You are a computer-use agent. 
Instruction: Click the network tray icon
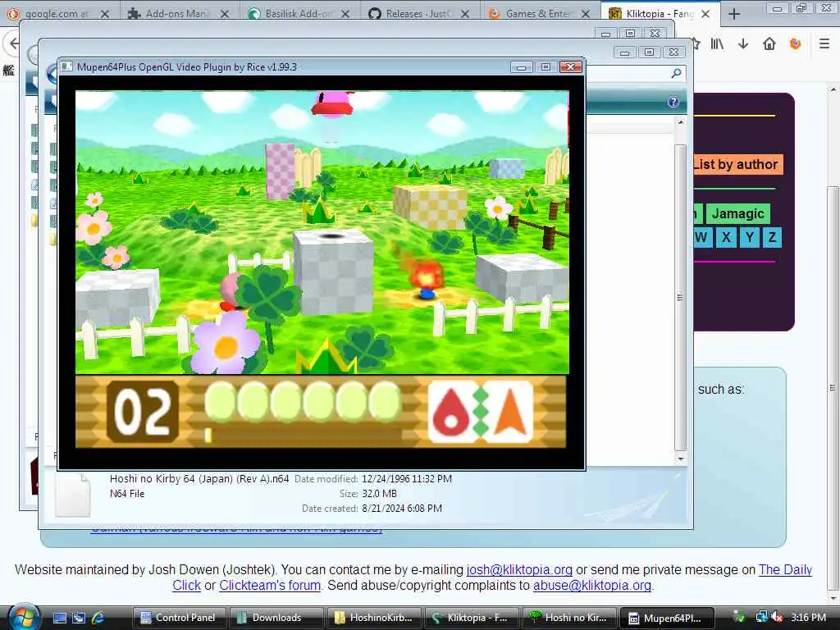761,617
